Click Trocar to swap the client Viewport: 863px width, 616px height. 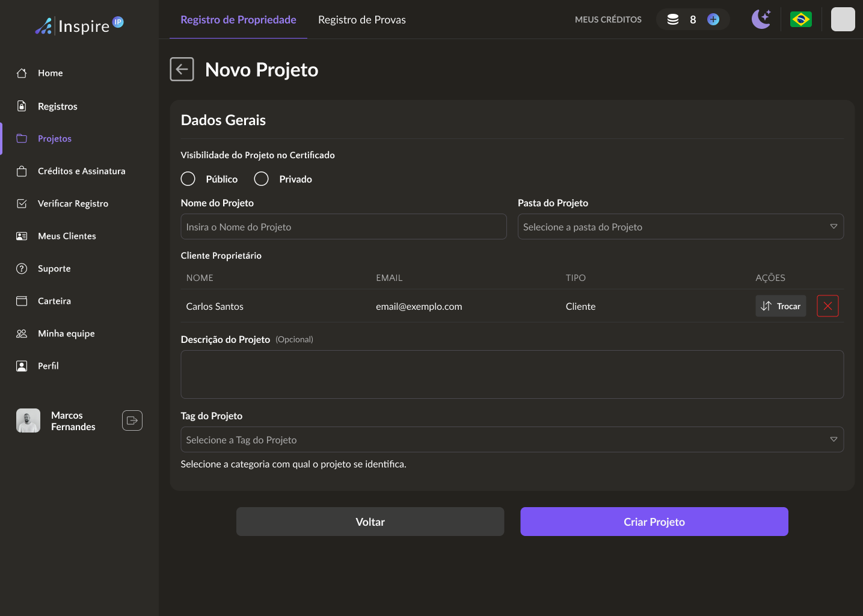click(x=781, y=306)
